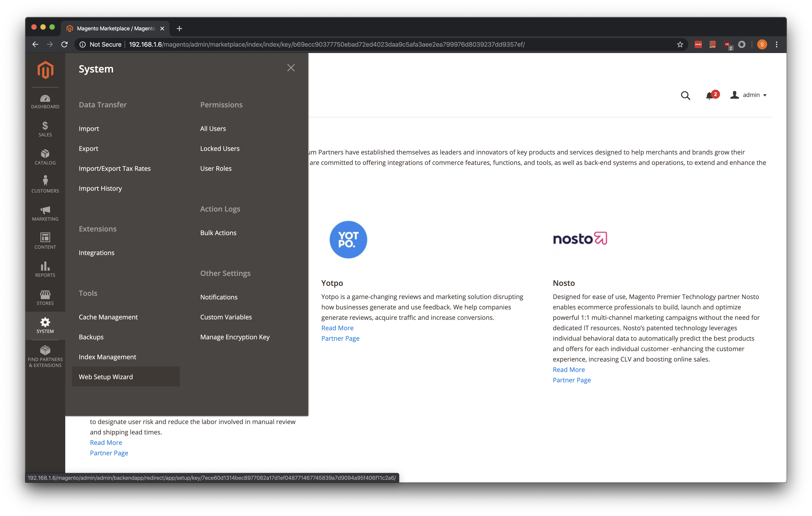Click the Nosto logo image
The height and width of the screenshot is (516, 812).
[x=580, y=238]
